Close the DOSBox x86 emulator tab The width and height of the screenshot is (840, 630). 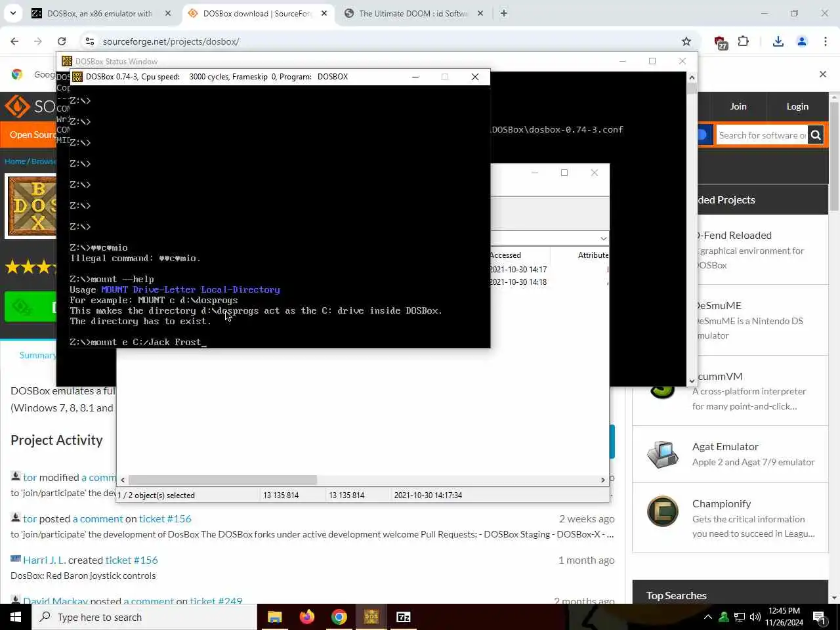coord(168,13)
